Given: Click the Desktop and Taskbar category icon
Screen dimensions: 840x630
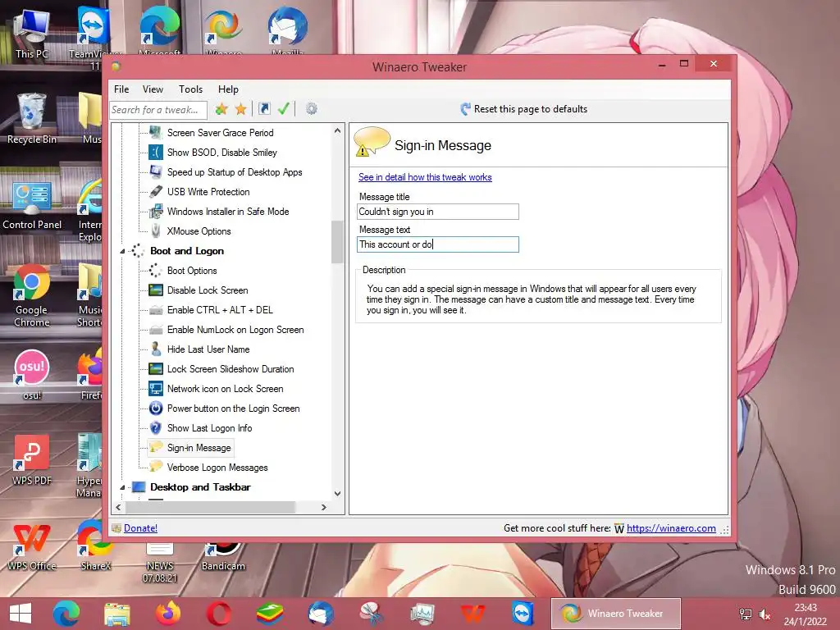Looking at the screenshot, I should [139, 487].
